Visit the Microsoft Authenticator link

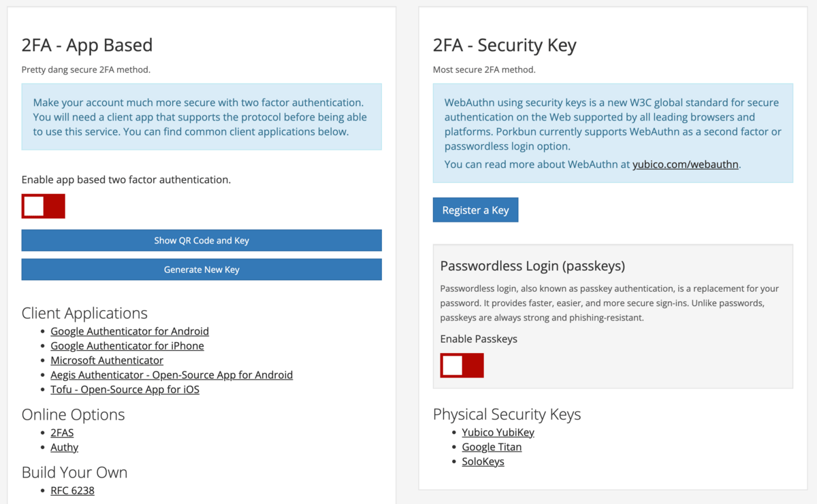tap(107, 360)
